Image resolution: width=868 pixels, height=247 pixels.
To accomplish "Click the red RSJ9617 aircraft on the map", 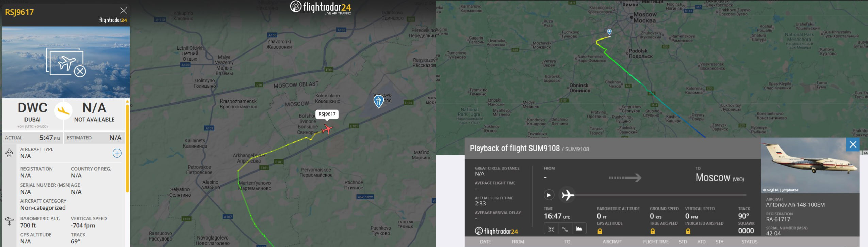I will [x=327, y=129].
